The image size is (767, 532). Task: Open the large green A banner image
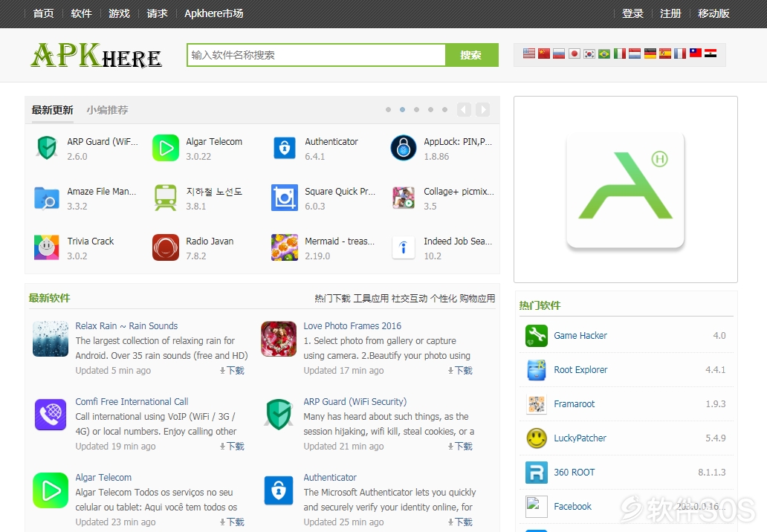point(626,189)
